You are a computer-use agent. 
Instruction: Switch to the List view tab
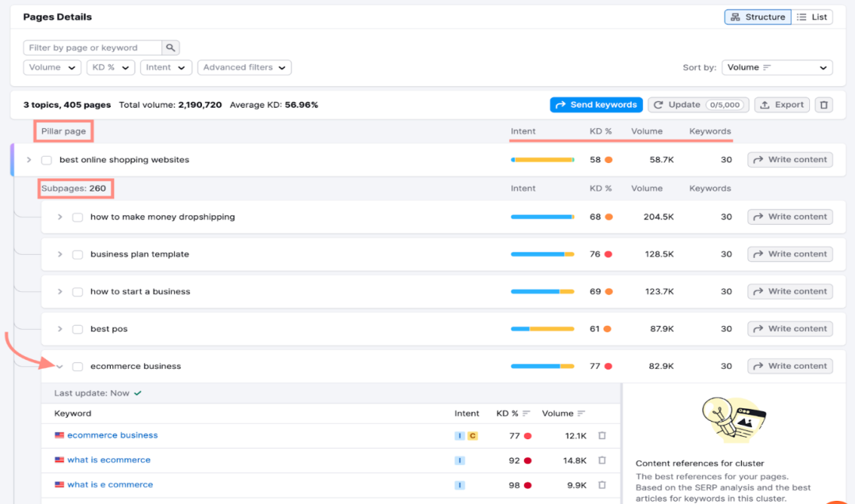point(812,17)
